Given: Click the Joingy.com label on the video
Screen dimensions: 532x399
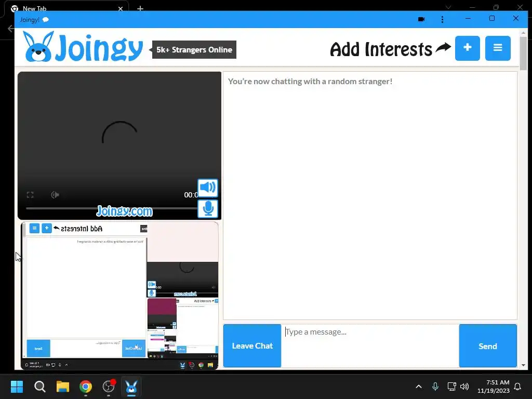Looking at the screenshot, I should [x=124, y=211].
